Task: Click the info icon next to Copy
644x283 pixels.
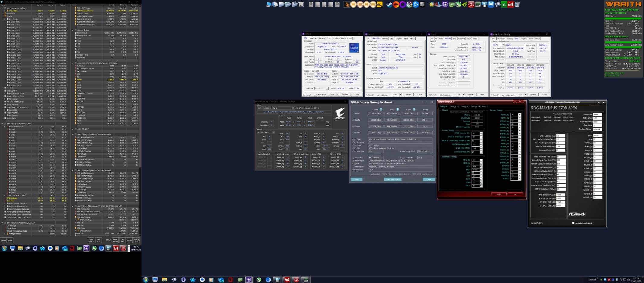Action: (x=414, y=109)
